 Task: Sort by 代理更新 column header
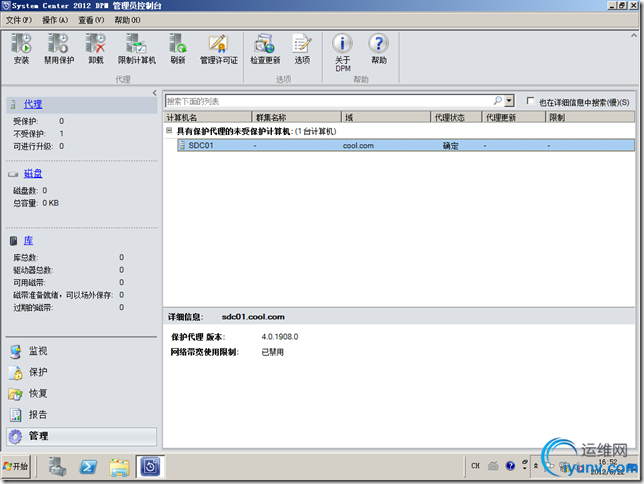(514, 118)
